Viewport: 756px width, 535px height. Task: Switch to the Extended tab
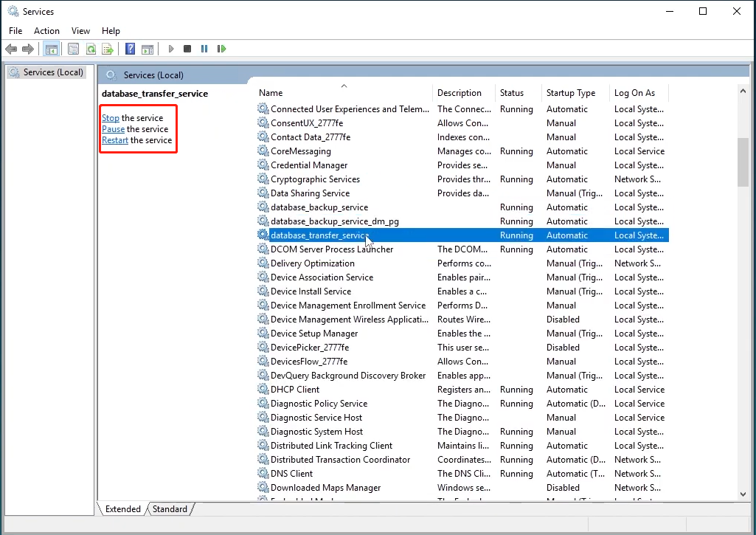click(122, 509)
